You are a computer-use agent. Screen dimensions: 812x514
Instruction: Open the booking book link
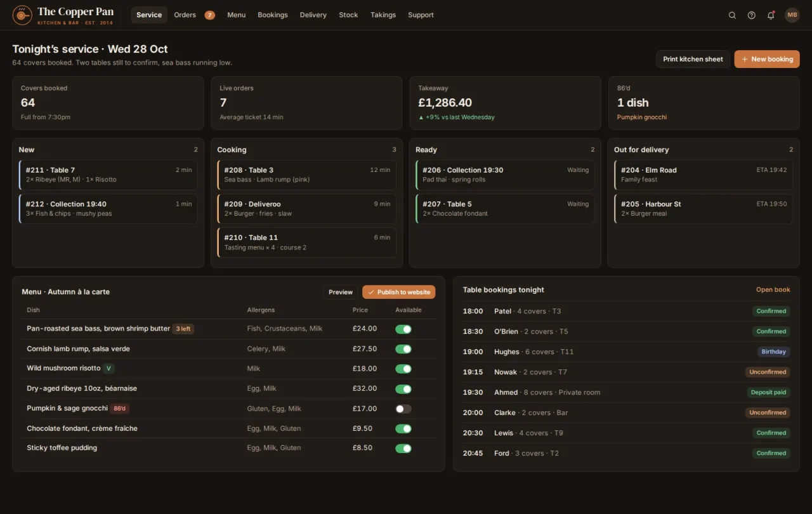[x=773, y=290]
